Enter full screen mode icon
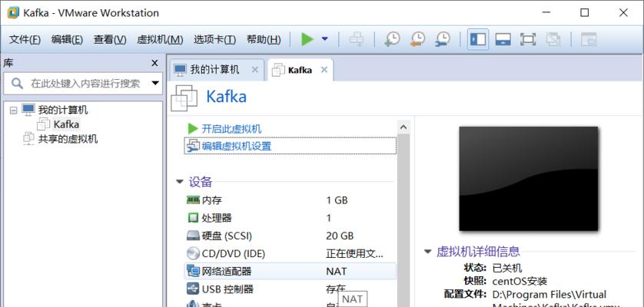This screenshot has width=644, height=307. 528,39
